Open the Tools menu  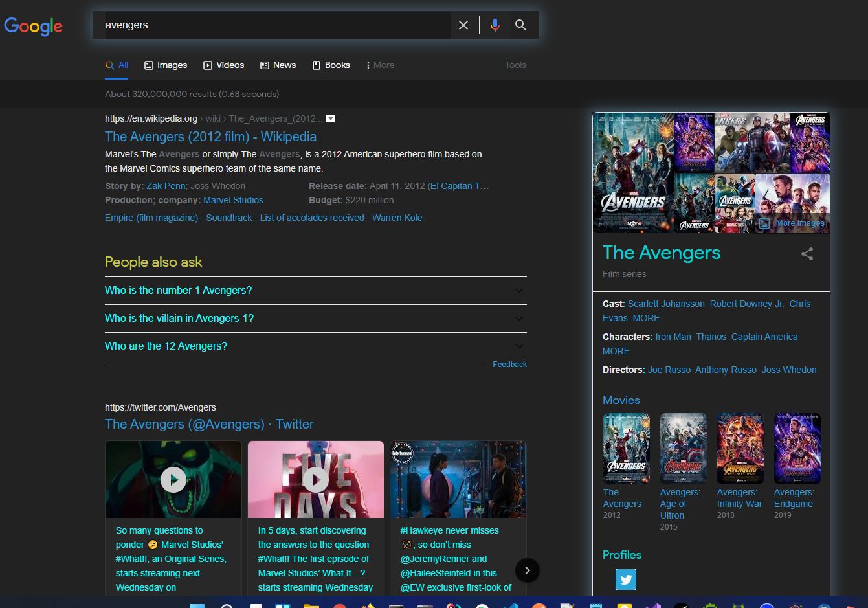click(x=515, y=65)
